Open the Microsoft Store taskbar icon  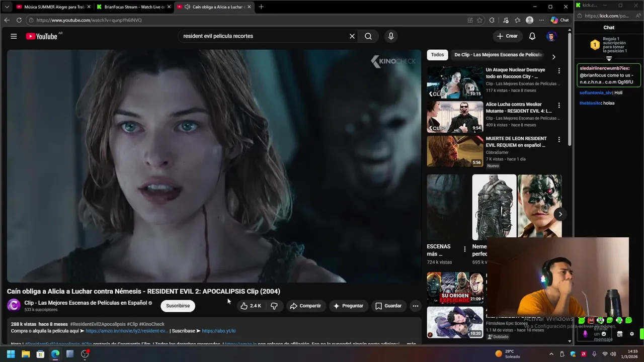click(40, 354)
